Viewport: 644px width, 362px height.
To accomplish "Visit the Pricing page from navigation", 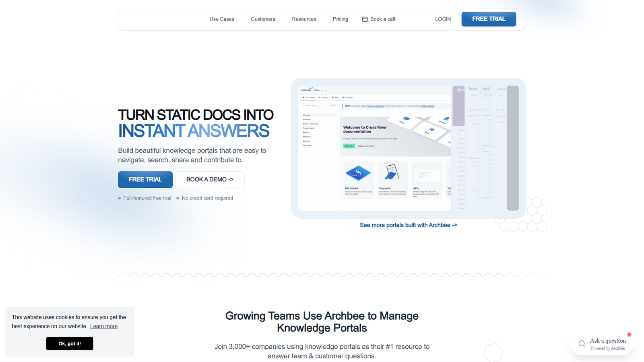I will [341, 19].
